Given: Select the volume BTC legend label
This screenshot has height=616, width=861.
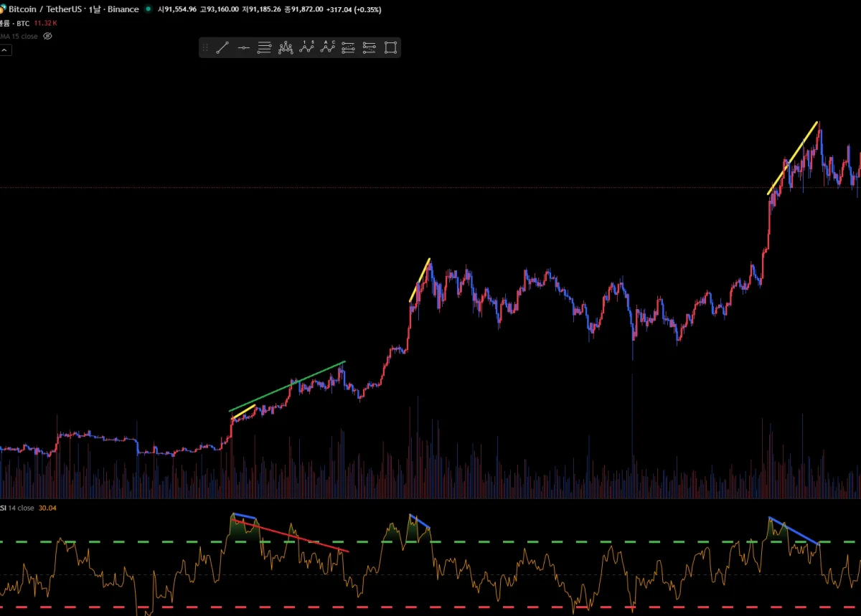Looking at the screenshot, I should [x=14, y=23].
